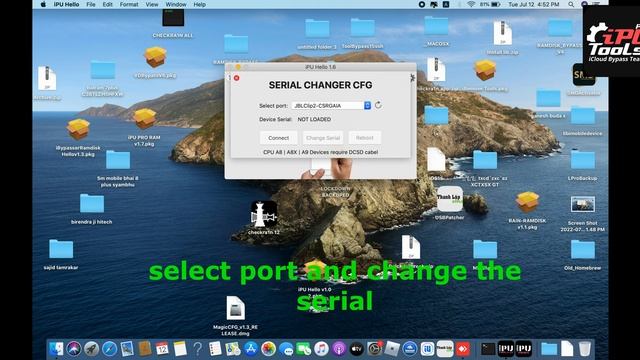The image size is (640, 360).
Task: Open the red AnyDesk dock icon
Action: [x=463, y=349]
